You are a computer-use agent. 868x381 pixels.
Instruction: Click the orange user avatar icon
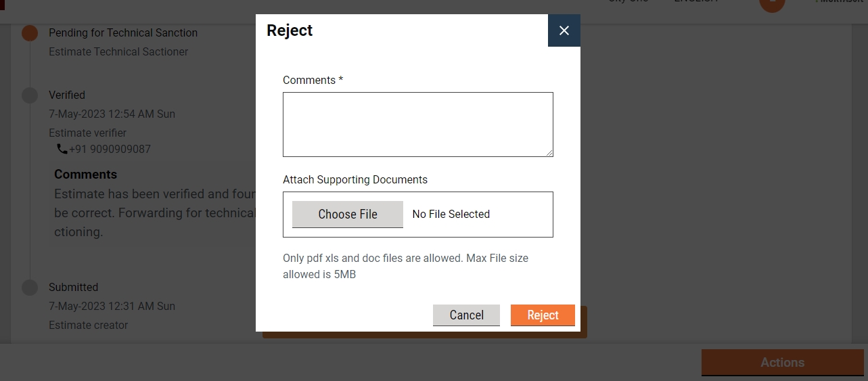(x=772, y=3)
